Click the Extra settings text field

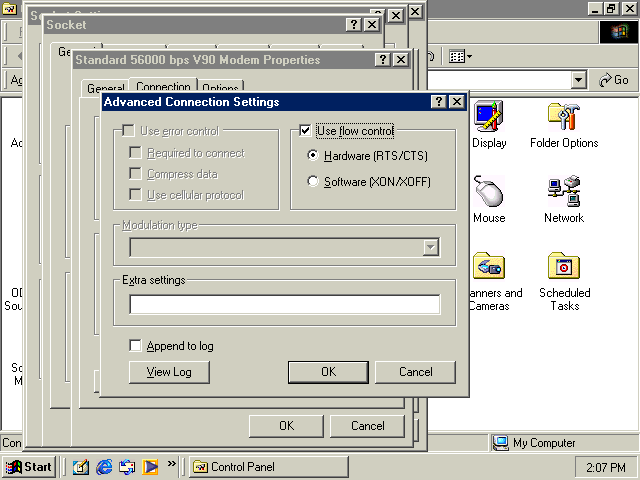pyautogui.click(x=284, y=304)
